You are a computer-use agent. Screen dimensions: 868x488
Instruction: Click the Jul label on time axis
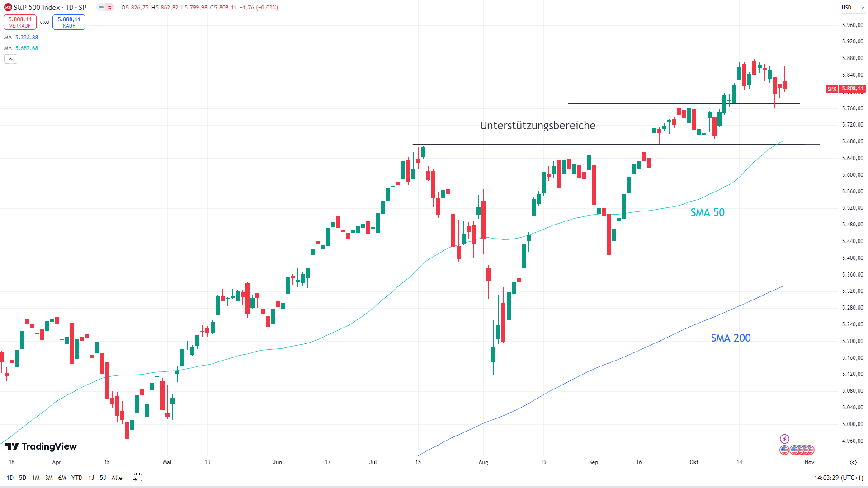(x=373, y=462)
